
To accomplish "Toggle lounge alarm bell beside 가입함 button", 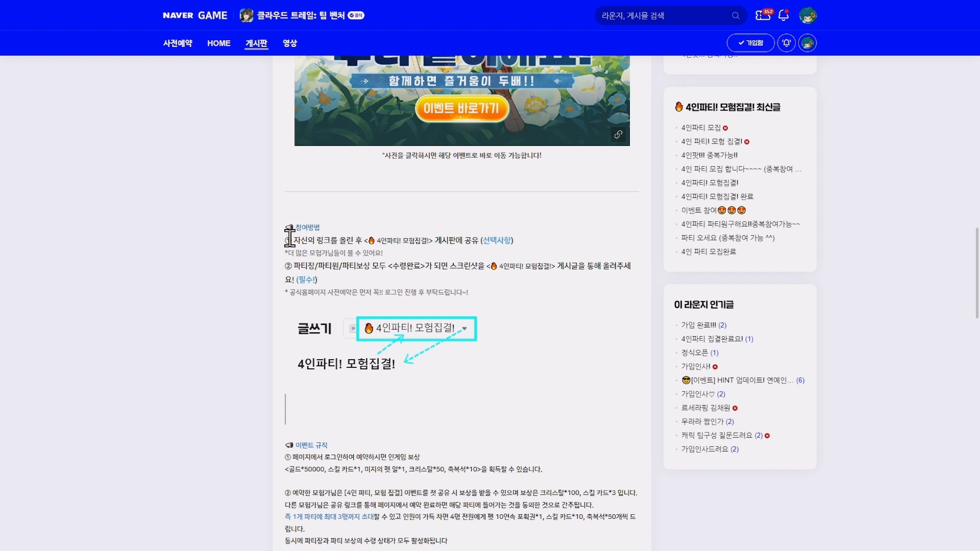I will [x=787, y=43].
